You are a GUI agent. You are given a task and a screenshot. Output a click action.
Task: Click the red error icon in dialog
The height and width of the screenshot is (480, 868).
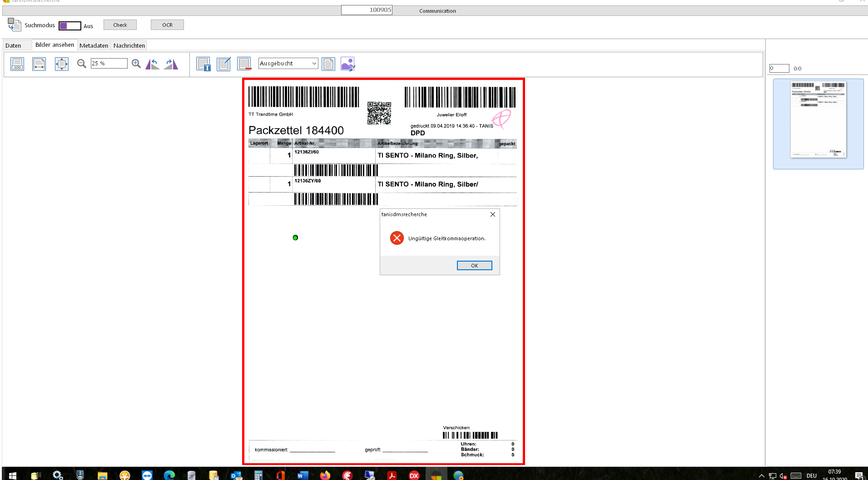[x=397, y=238]
